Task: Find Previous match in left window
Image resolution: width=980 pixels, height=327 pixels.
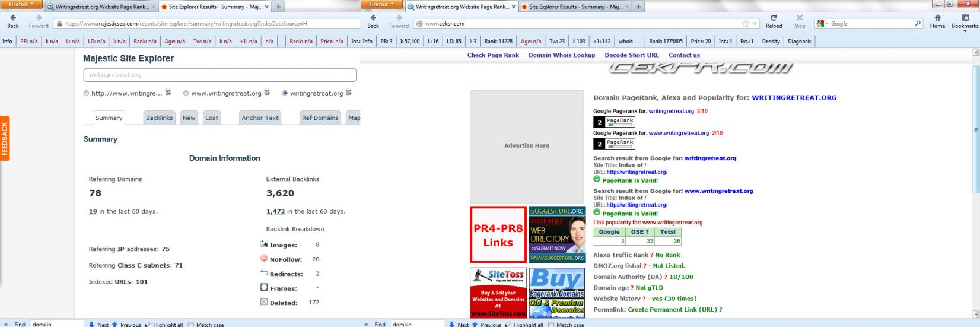Action: (126, 325)
